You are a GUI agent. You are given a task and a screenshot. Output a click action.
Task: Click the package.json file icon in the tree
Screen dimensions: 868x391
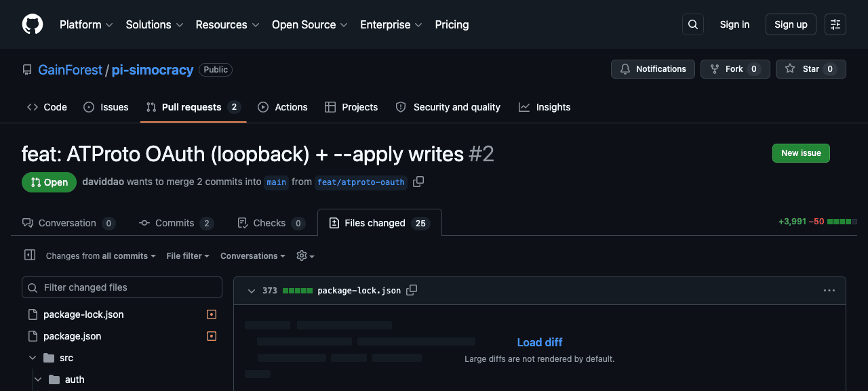click(33, 336)
